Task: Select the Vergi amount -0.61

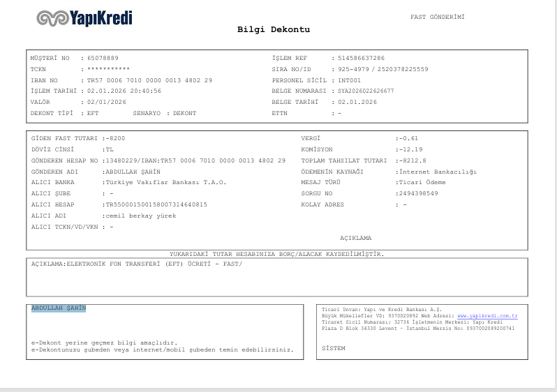Action: coord(408,138)
